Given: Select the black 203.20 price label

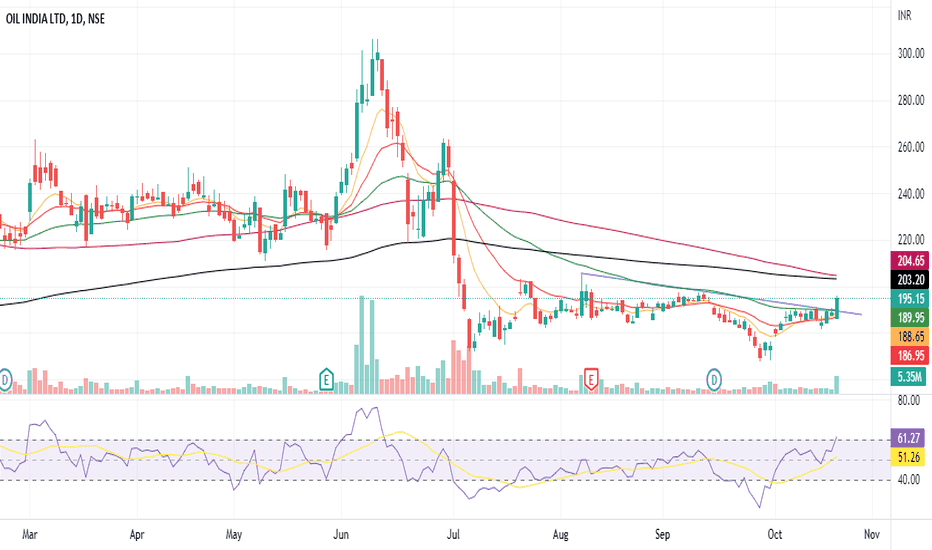Looking at the screenshot, I should tap(910, 279).
